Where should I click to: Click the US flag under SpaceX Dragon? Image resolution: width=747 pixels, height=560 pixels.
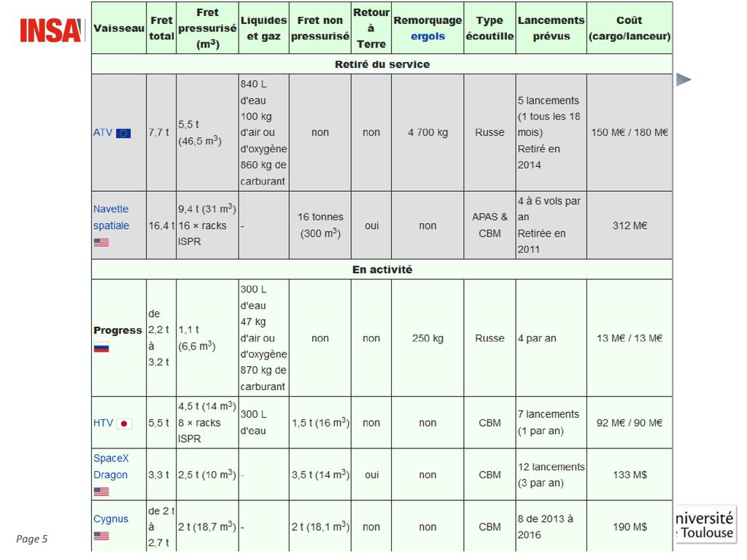point(101,491)
